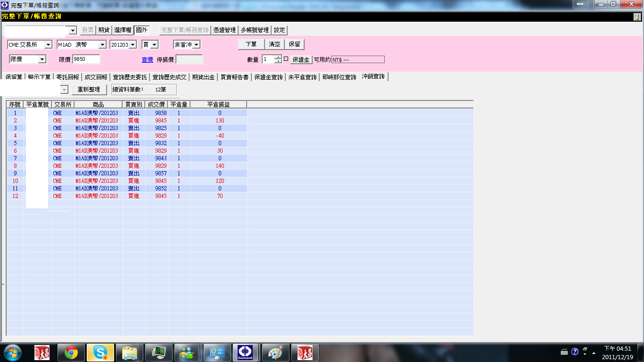This screenshot has height=362, width=644.
Task: Open the 201203 contract month dropdown
Action: tap(132, 45)
